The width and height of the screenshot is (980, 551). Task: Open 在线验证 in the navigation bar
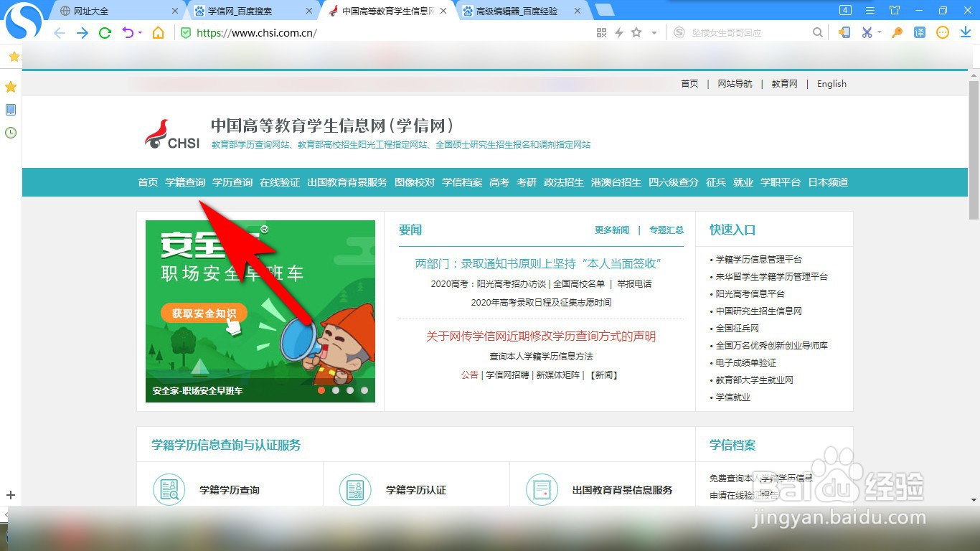(x=280, y=182)
